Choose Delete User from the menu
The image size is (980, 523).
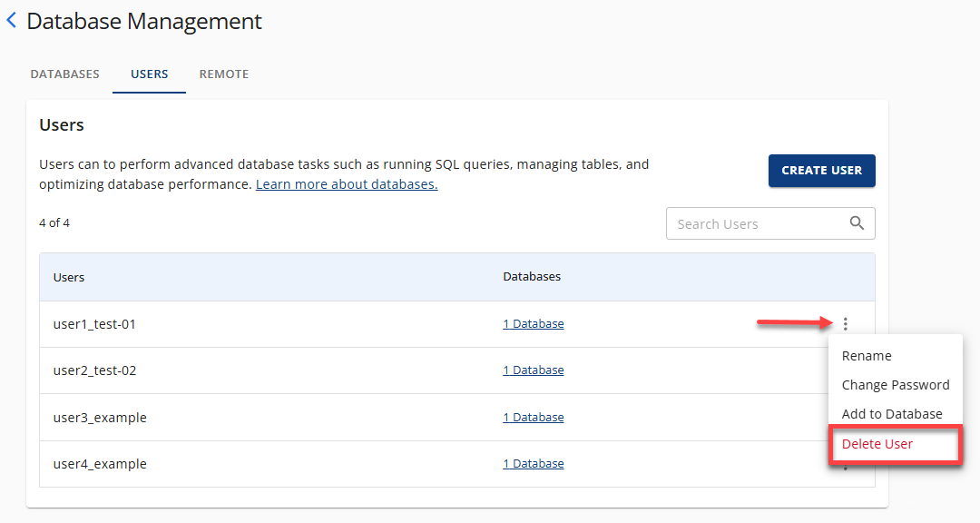tap(877, 444)
